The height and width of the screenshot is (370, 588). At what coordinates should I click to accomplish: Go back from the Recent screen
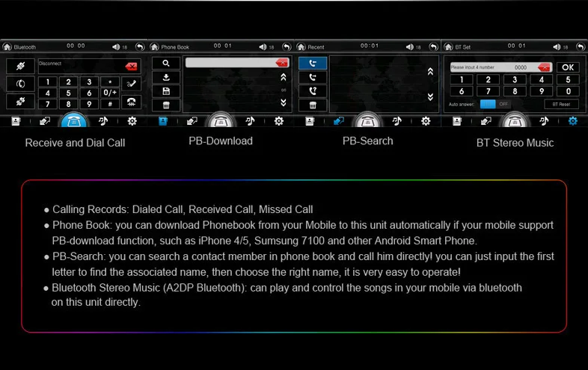click(x=433, y=47)
